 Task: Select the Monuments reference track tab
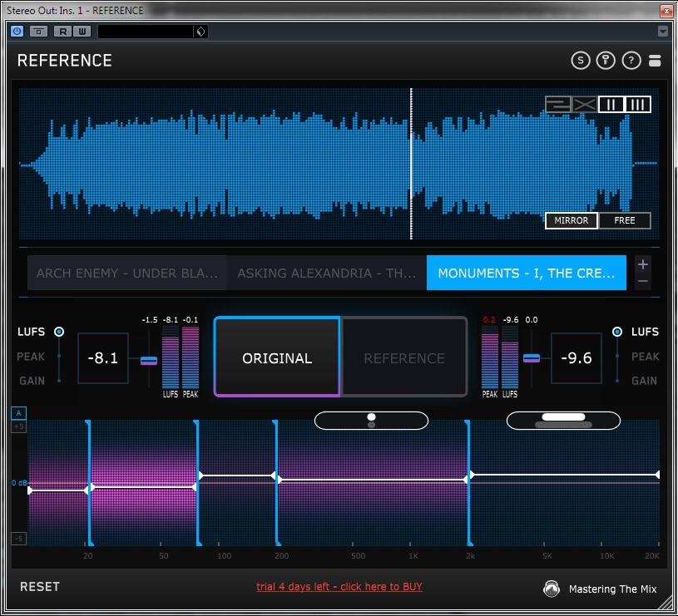coord(527,273)
